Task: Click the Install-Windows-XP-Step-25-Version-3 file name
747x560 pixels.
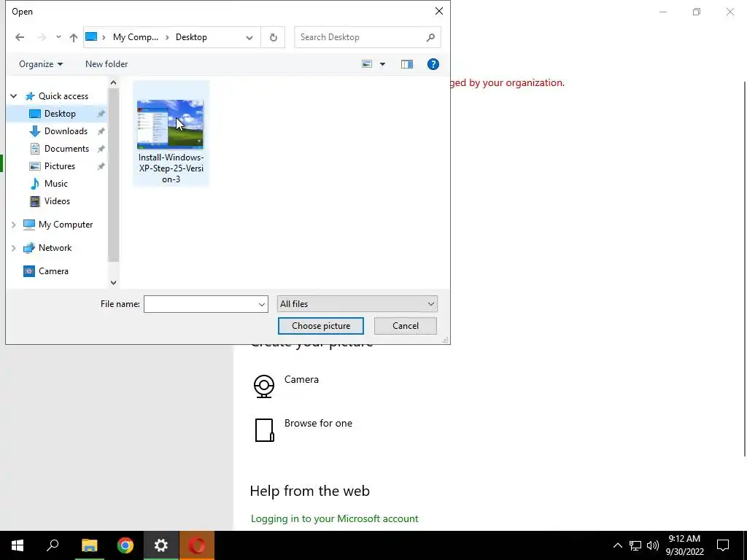Action: pyautogui.click(x=171, y=168)
